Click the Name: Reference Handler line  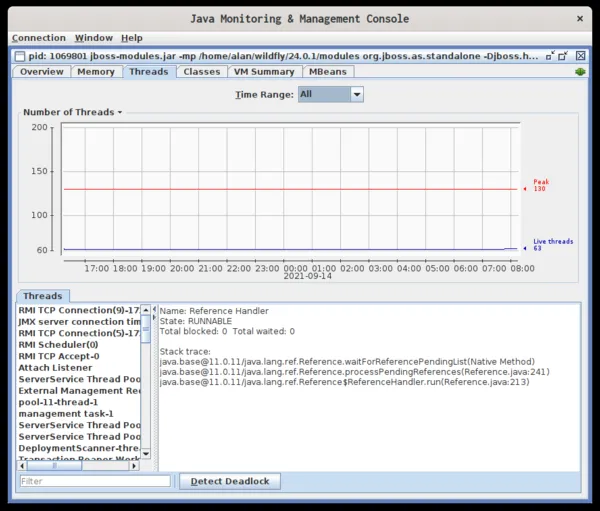[x=214, y=311]
